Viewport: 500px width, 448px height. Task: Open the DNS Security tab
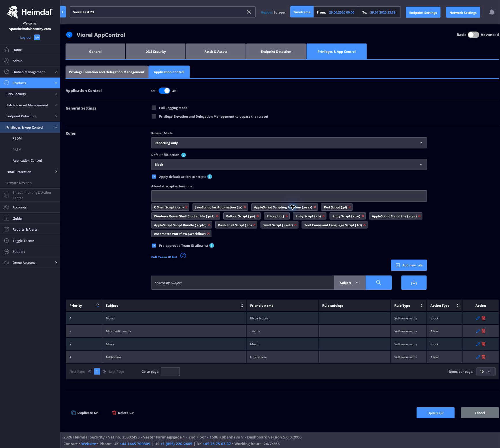click(156, 52)
